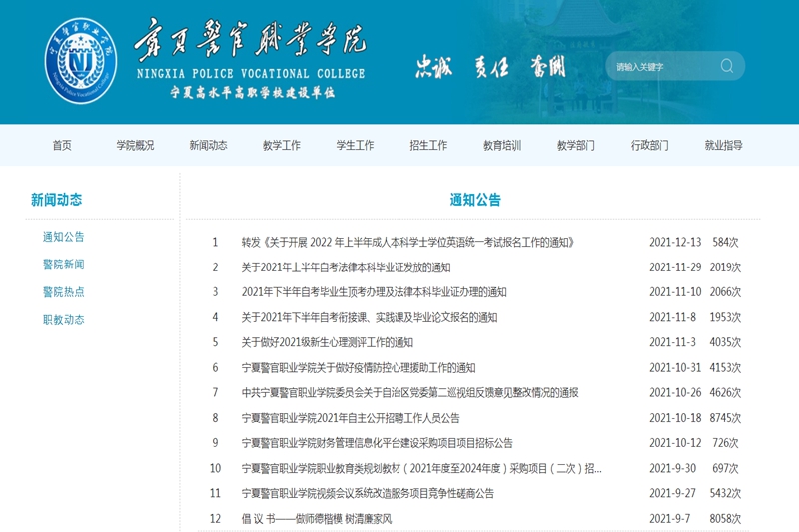Go to the 教学工作 menu
The image size is (799, 532).
pyautogui.click(x=281, y=145)
